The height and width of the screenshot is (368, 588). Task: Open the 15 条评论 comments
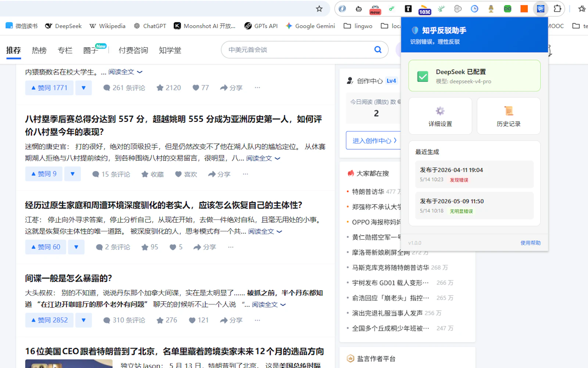111,174
